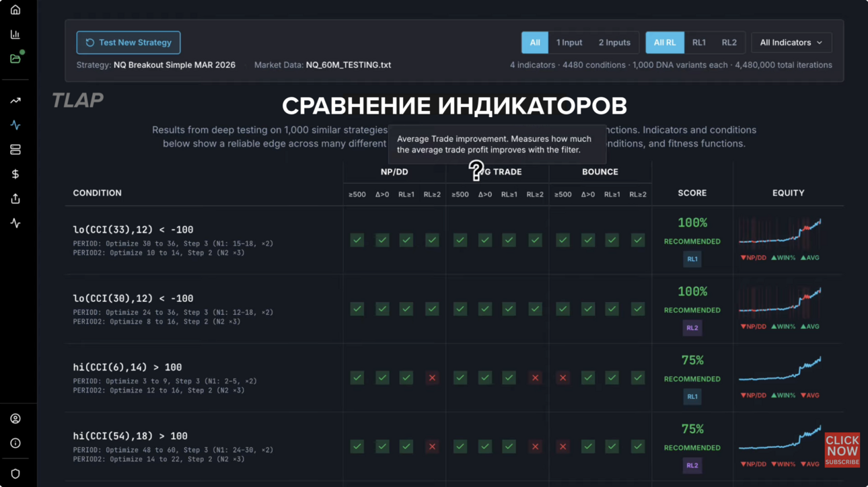
Task: Click the SCORE column header
Action: [x=692, y=193]
